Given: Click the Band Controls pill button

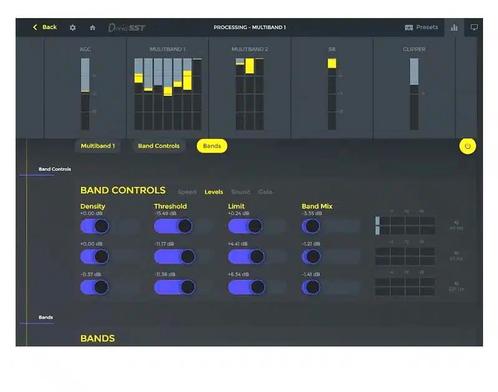Looking at the screenshot, I should (x=159, y=146).
